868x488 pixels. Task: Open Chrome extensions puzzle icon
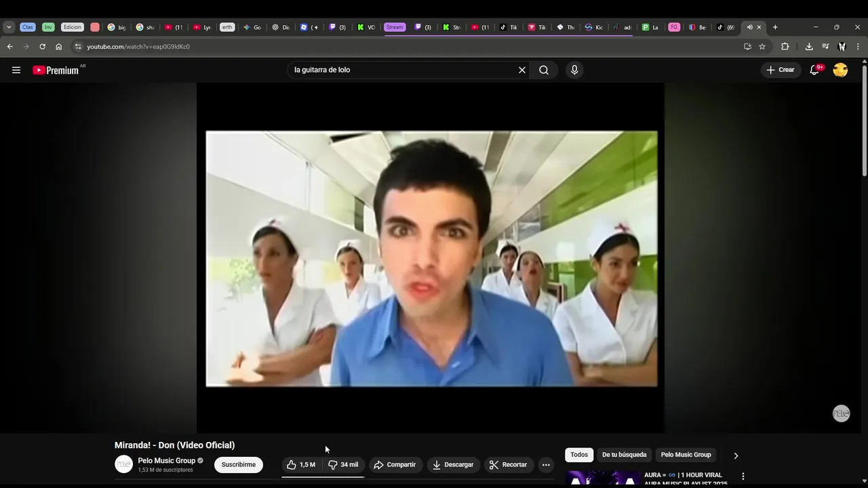point(785,47)
